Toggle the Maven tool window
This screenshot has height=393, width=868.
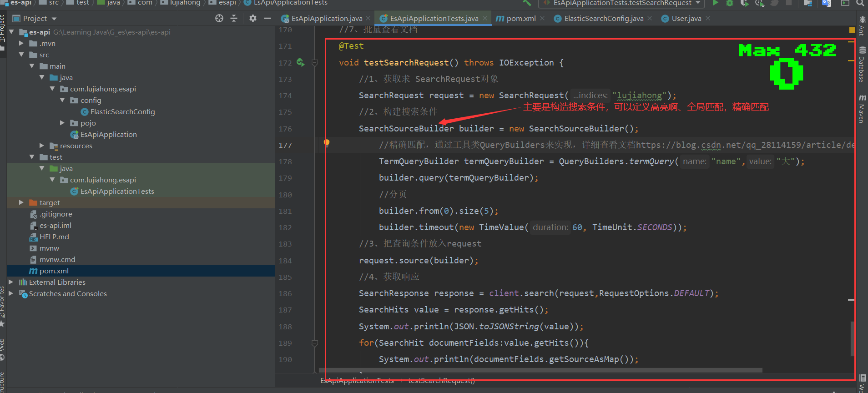[x=862, y=109]
